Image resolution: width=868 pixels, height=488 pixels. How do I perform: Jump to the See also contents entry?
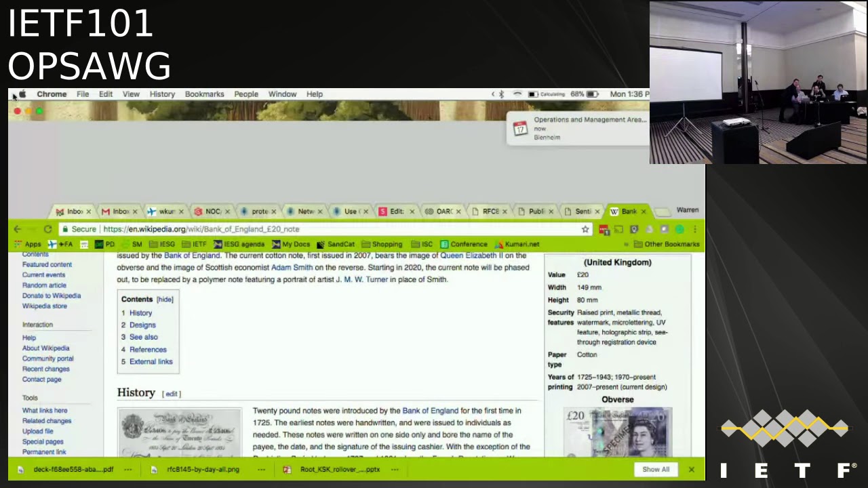pyautogui.click(x=139, y=337)
